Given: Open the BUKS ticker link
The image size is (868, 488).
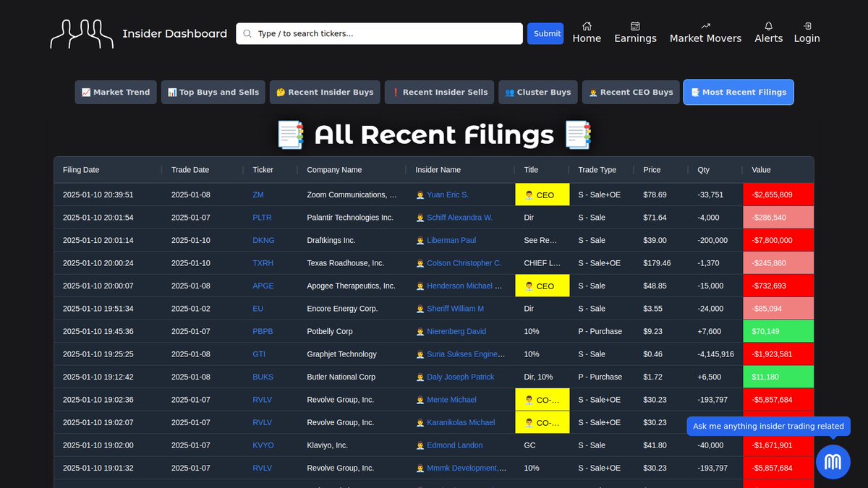Looking at the screenshot, I should 263,377.
